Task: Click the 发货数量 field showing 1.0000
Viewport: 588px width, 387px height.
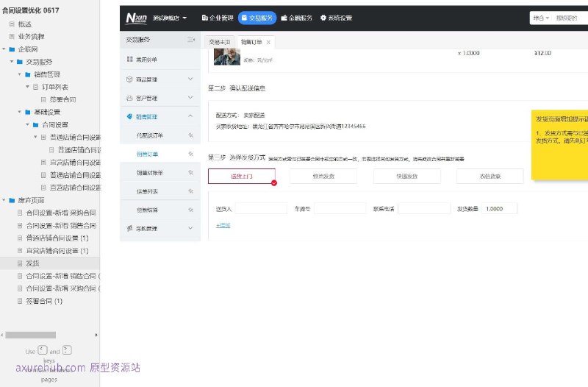Action: [499, 208]
